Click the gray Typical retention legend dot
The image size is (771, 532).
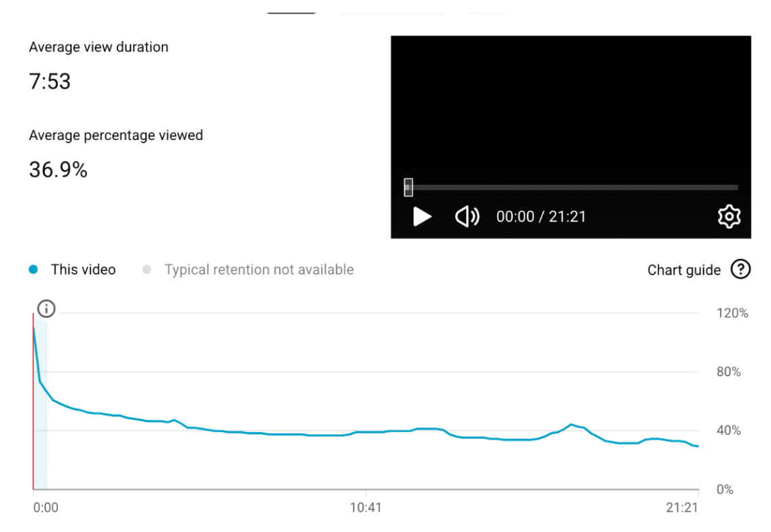coord(146,270)
